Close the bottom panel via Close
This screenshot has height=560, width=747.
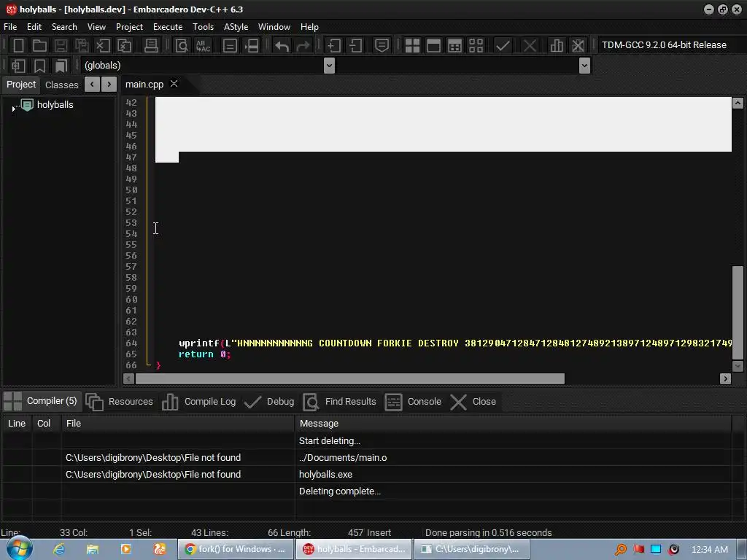[x=473, y=402]
